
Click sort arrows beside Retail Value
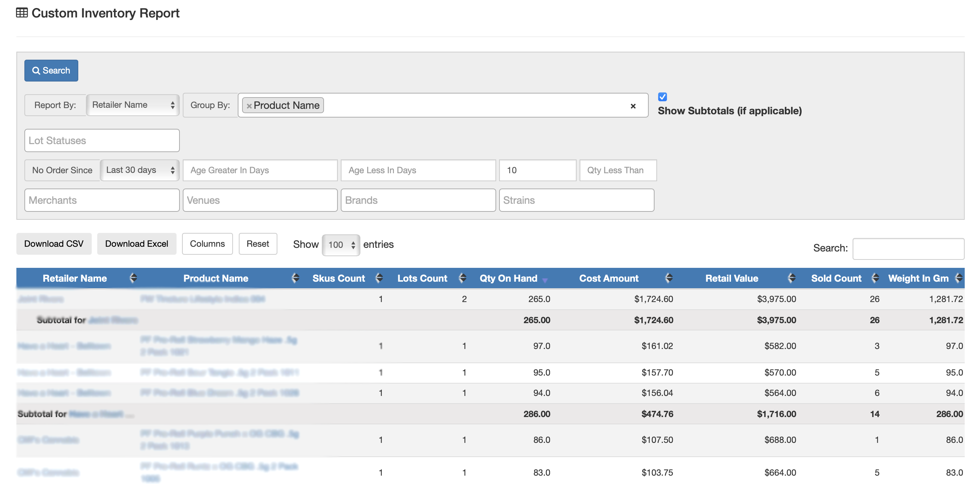tap(791, 278)
